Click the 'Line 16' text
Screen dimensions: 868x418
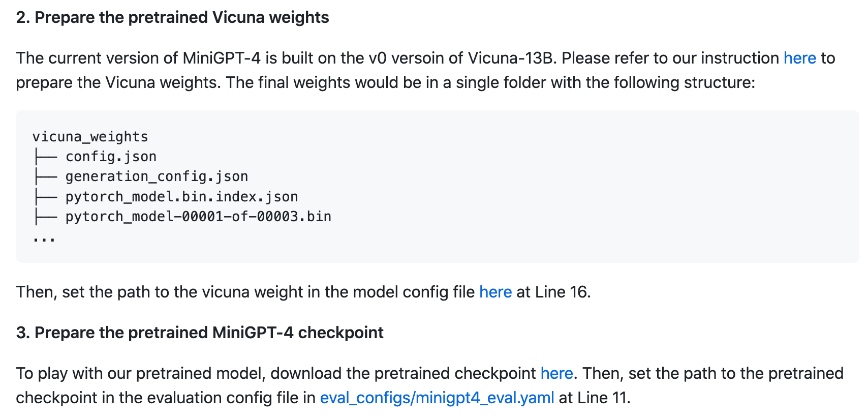pyautogui.click(x=561, y=292)
